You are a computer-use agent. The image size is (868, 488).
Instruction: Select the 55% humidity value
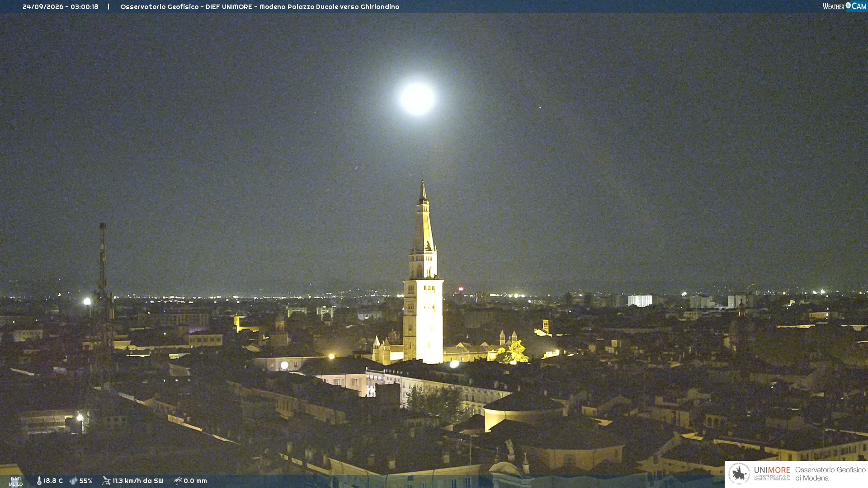pos(86,481)
